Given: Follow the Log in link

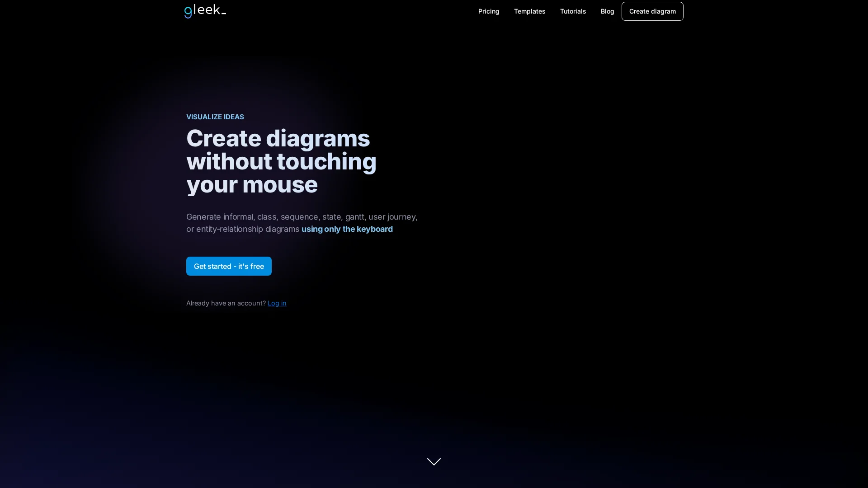Looking at the screenshot, I should point(277,303).
